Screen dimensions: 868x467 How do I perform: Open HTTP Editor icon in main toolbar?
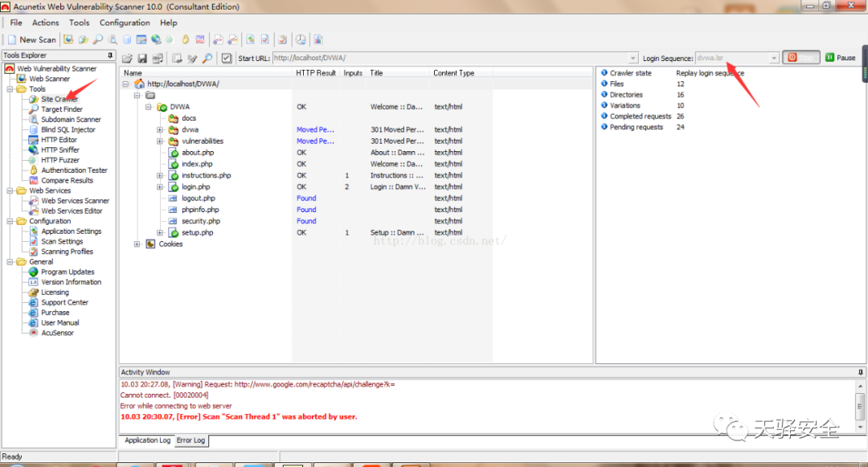coord(141,40)
